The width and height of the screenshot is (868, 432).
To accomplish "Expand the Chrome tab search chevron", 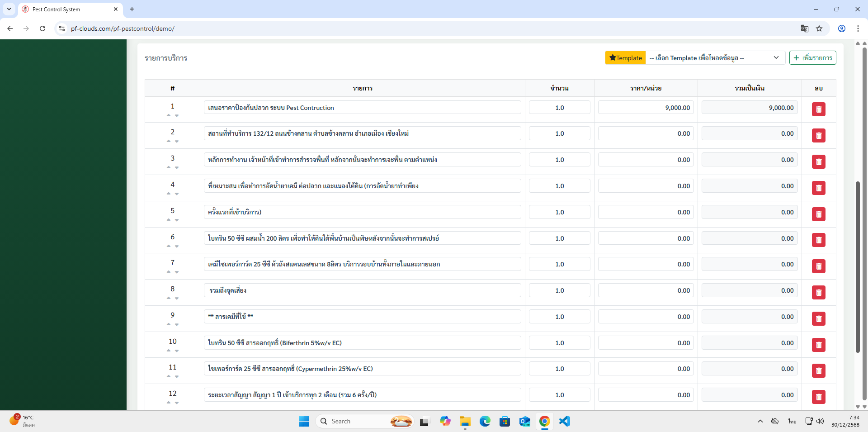I will pyautogui.click(x=9, y=9).
